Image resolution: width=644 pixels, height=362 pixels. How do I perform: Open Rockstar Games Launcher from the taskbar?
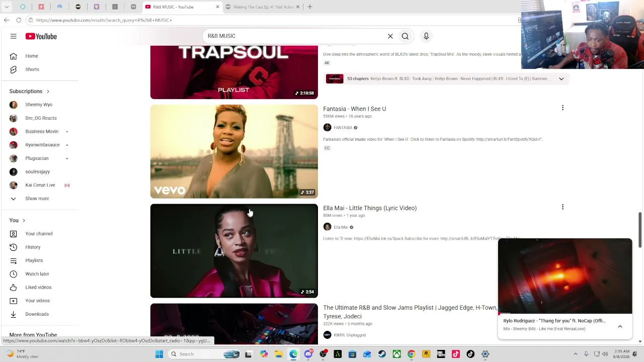click(x=426, y=354)
